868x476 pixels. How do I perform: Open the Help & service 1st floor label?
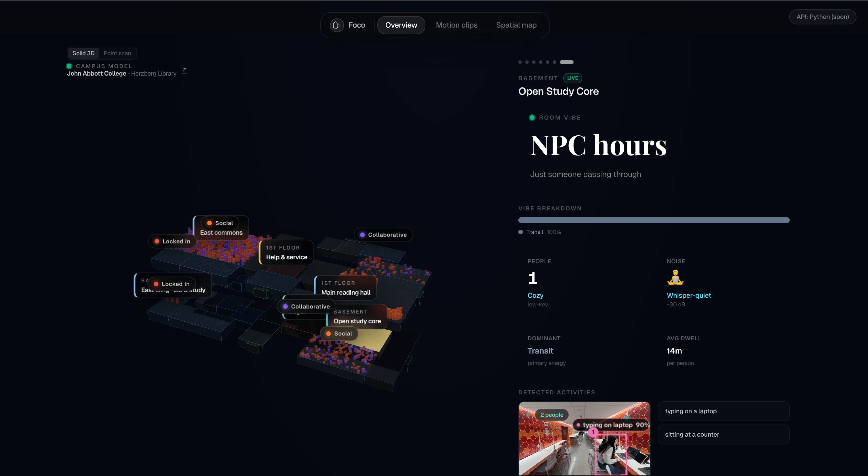(x=286, y=252)
